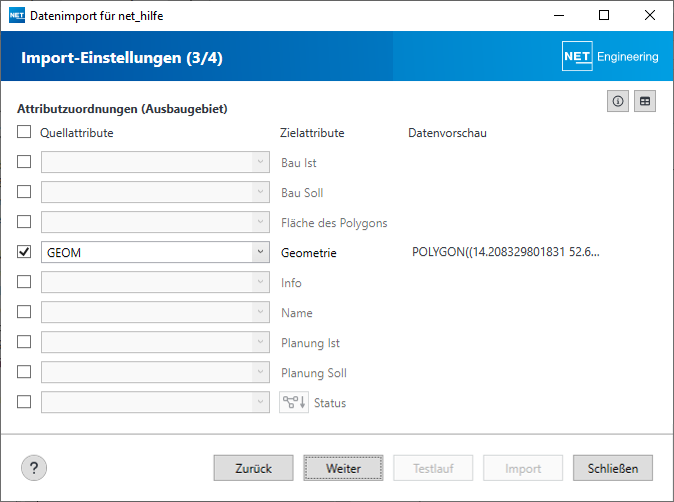The width and height of the screenshot is (674, 502).
Task: Click the NET app icon in title bar
Action: click(x=17, y=15)
